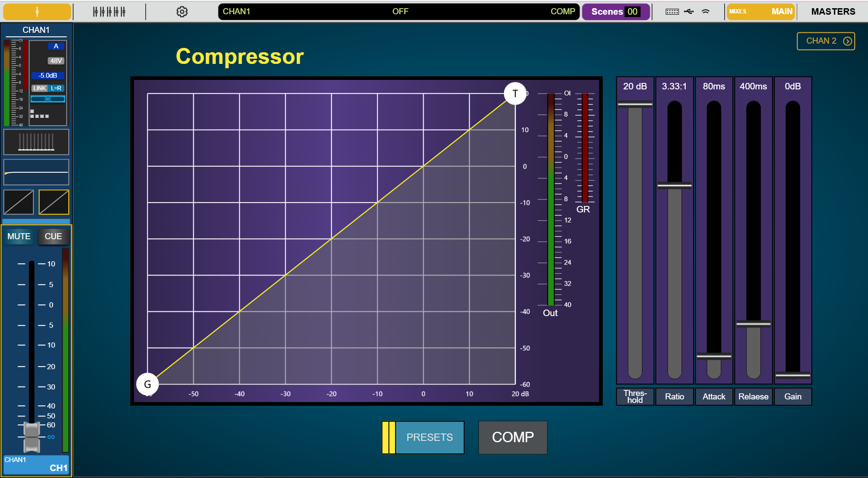
Task: Click the Attack slider handle
Action: coord(714,356)
